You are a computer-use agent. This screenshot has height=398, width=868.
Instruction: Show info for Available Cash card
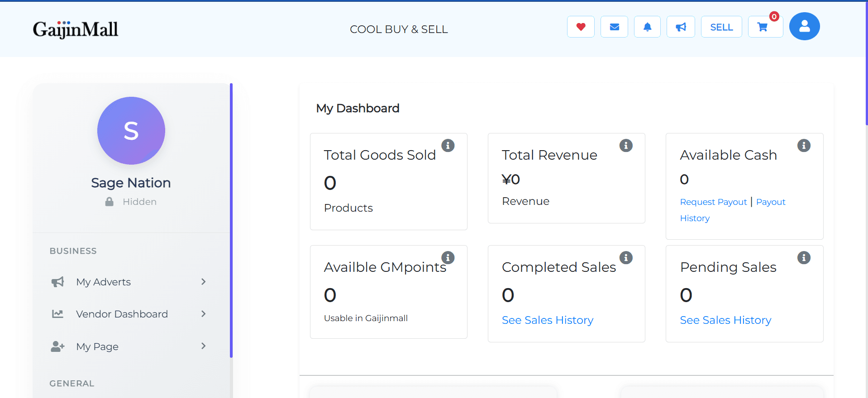pos(803,146)
